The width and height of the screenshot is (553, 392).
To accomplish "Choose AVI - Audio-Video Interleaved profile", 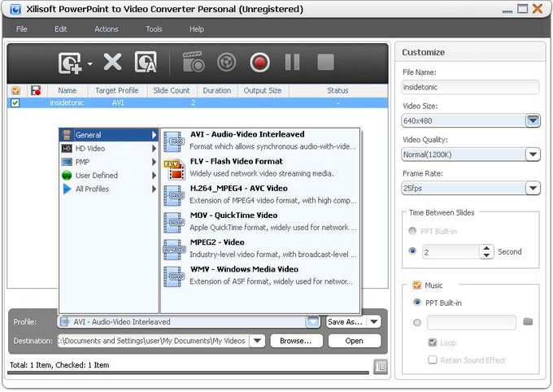I will click(x=260, y=141).
